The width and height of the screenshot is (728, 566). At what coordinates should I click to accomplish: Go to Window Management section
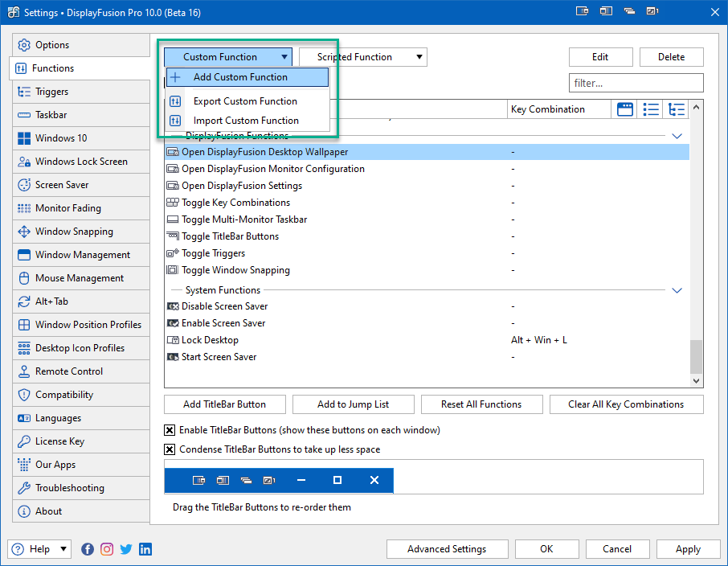click(81, 255)
